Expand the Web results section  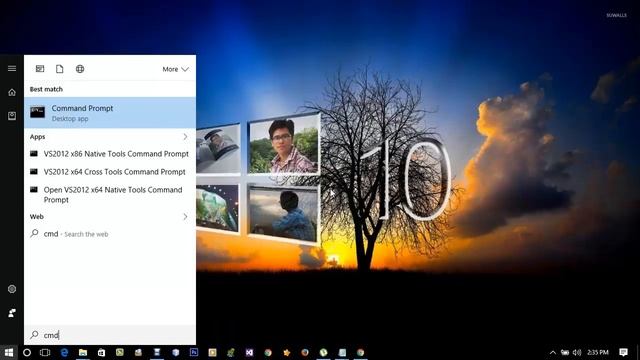[x=185, y=217]
